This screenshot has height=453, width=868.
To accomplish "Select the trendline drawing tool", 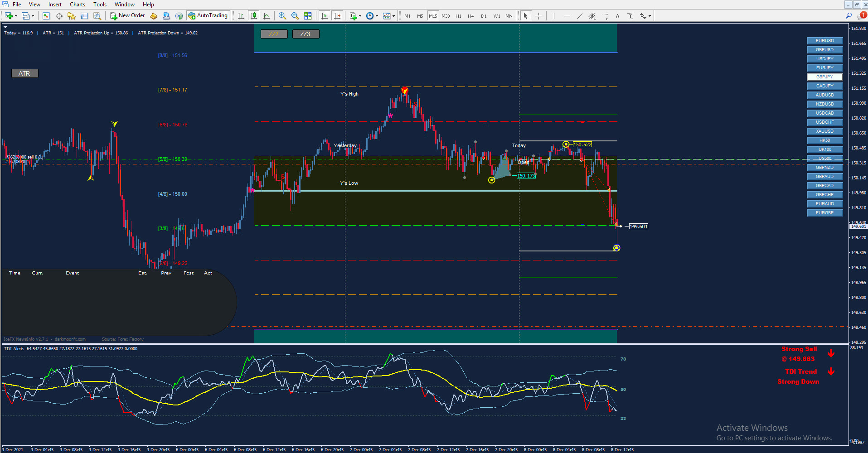I will pos(579,16).
